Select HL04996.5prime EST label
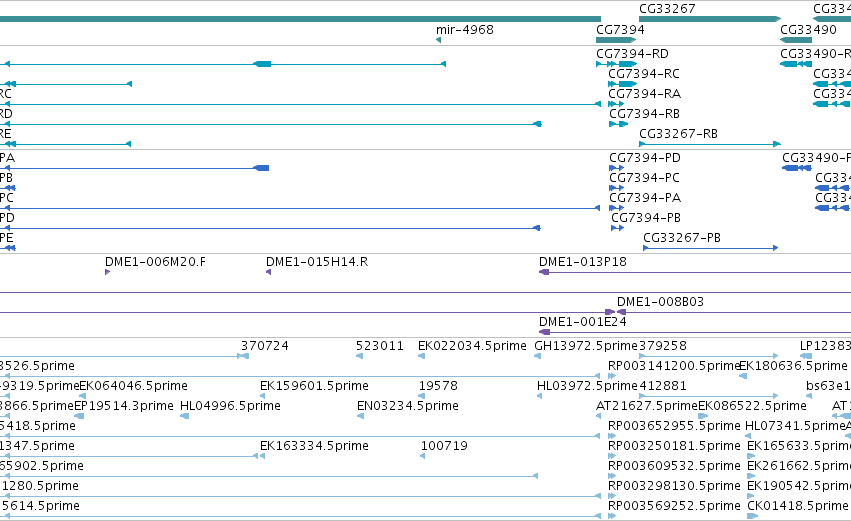This screenshot has width=851, height=521. click(230, 406)
